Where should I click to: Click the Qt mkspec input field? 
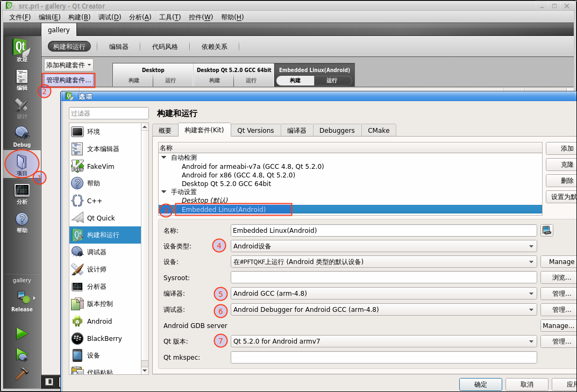coord(383,357)
